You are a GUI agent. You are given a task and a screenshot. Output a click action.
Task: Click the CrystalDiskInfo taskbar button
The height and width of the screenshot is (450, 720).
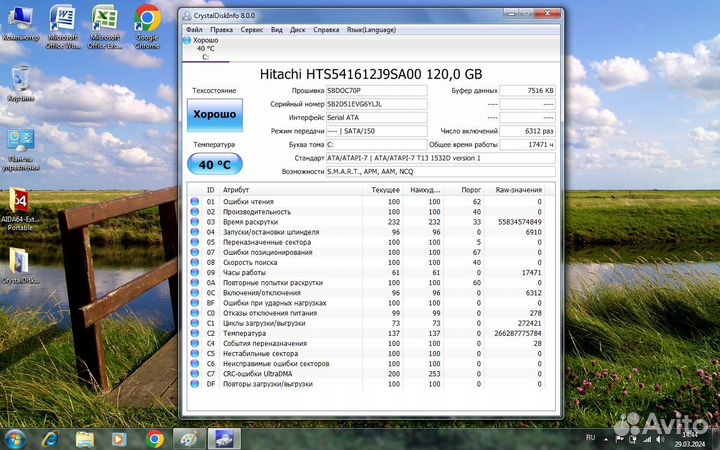(224, 439)
